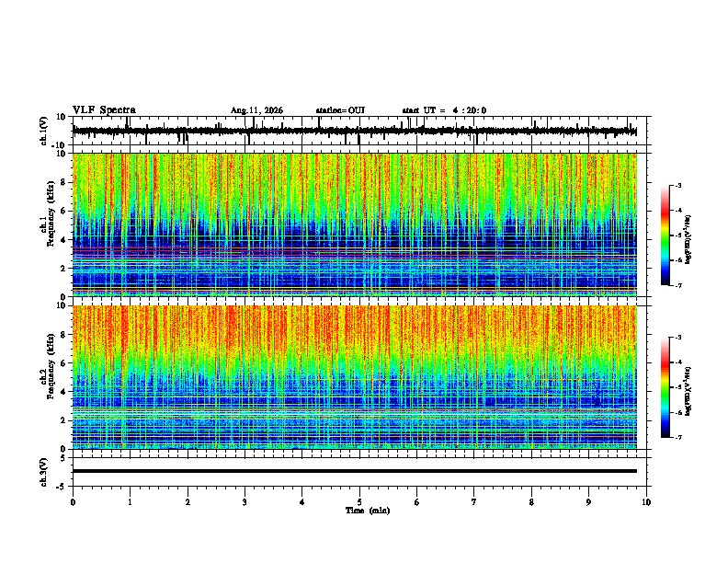Click time axis tick label "0"

(73, 502)
